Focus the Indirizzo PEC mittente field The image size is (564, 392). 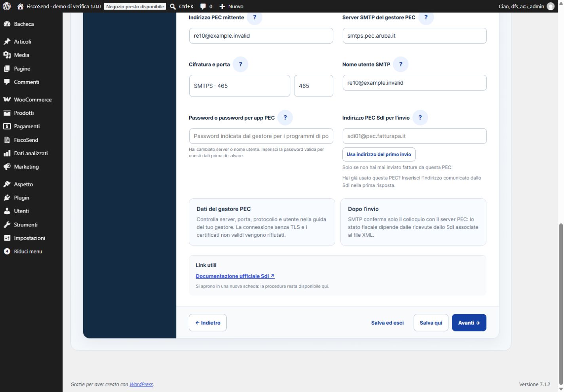(x=261, y=36)
